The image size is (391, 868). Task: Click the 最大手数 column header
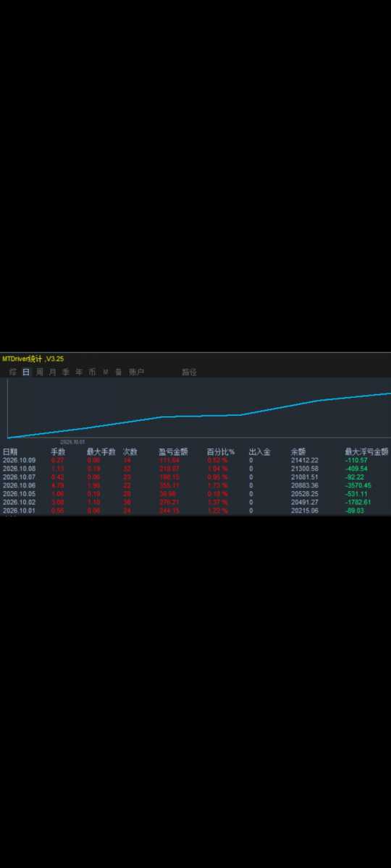pyautogui.click(x=101, y=451)
